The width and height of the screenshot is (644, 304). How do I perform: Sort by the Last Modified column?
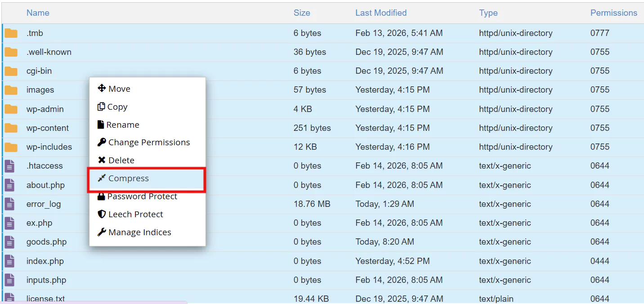tap(381, 13)
